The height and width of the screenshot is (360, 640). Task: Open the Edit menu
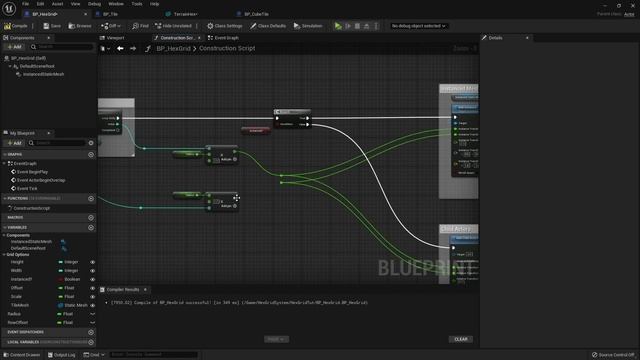point(40,4)
